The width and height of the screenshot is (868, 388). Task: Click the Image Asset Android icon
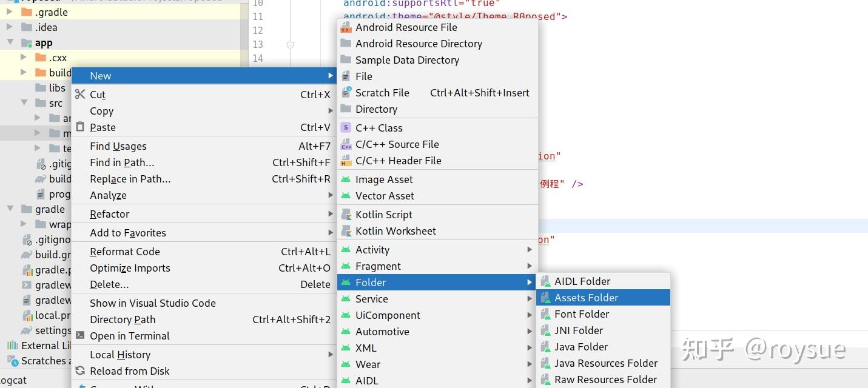(x=346, y=179)
